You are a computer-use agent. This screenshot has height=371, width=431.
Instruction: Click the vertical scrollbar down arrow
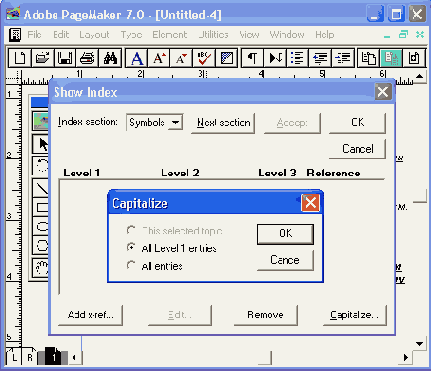(420, 344)
